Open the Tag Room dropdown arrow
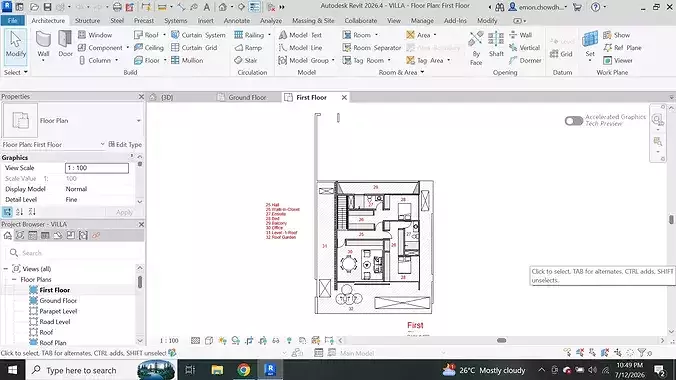The image size is (676, 380). tap(389, 60)
